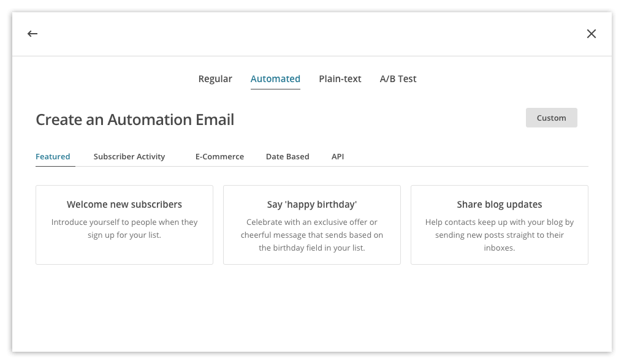The image size is (624, 364).
Task: Click the Custom button
Action: click(551, 118)
